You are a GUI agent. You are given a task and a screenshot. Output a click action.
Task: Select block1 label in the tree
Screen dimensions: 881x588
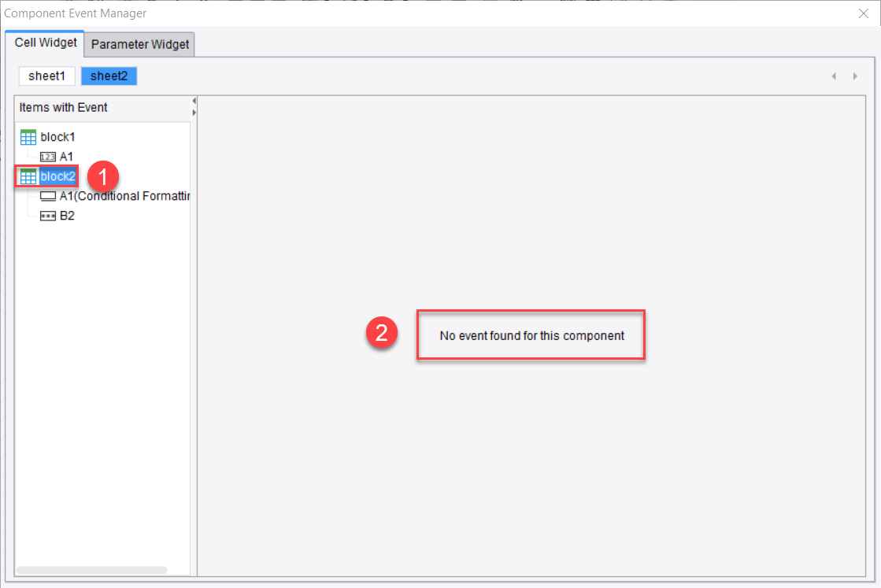point(57,137)
